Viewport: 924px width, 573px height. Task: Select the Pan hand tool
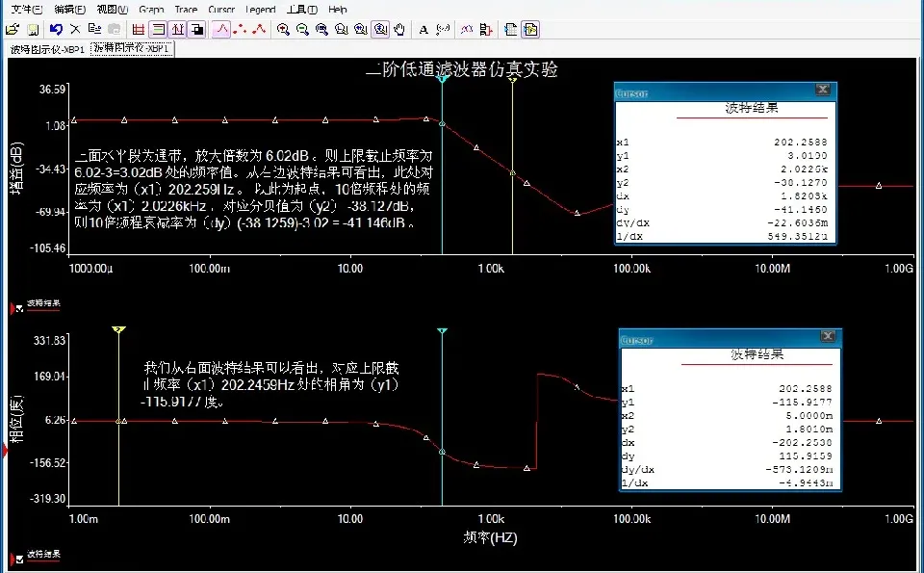(x=399, y=29)
